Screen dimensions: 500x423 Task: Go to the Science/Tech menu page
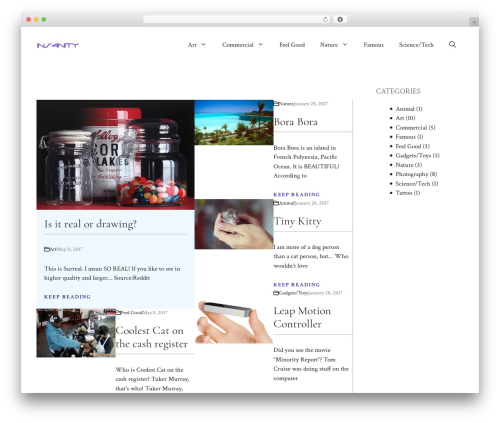click(416, 45)
